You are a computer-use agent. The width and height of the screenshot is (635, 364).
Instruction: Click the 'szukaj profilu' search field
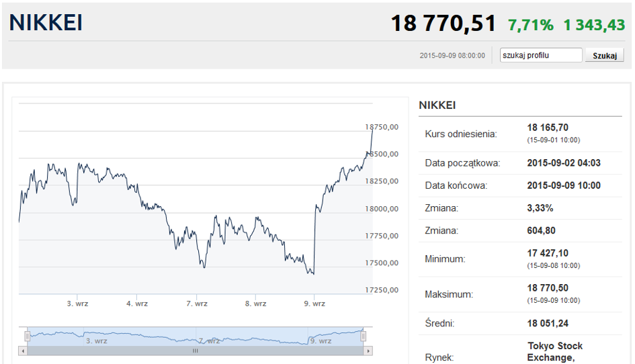(x=541, y=56)
